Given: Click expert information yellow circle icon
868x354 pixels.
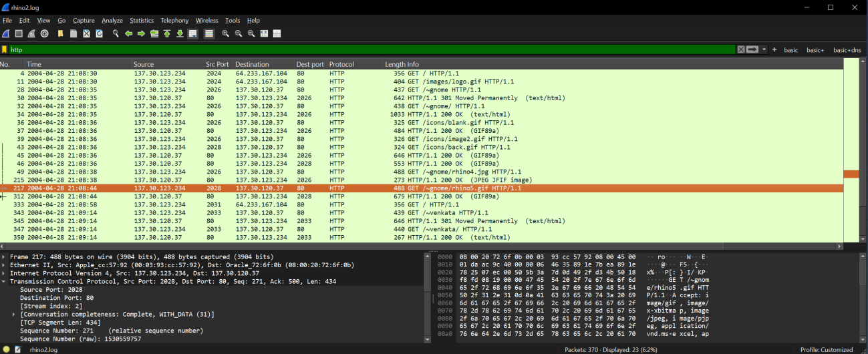Looking at the screenshot, I should (6, 349).
